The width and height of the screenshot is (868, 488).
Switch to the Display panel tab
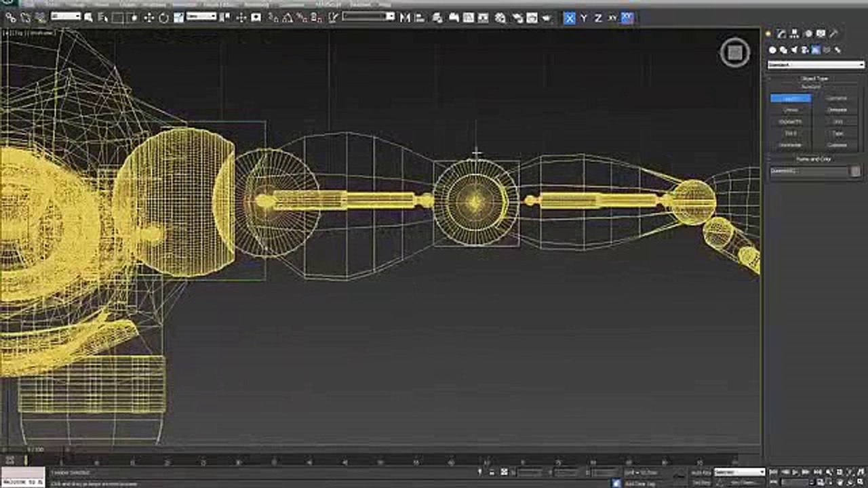821,33
